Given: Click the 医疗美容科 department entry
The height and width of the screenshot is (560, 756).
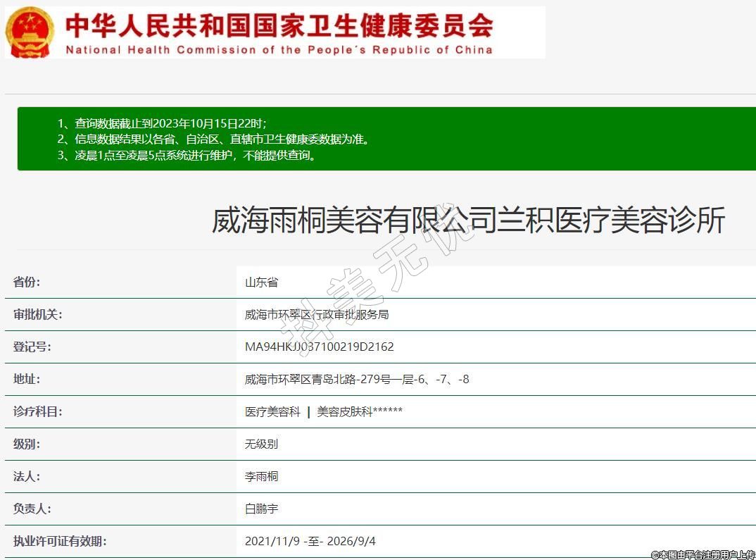Looking at the screenshot, I should point(272,412).
